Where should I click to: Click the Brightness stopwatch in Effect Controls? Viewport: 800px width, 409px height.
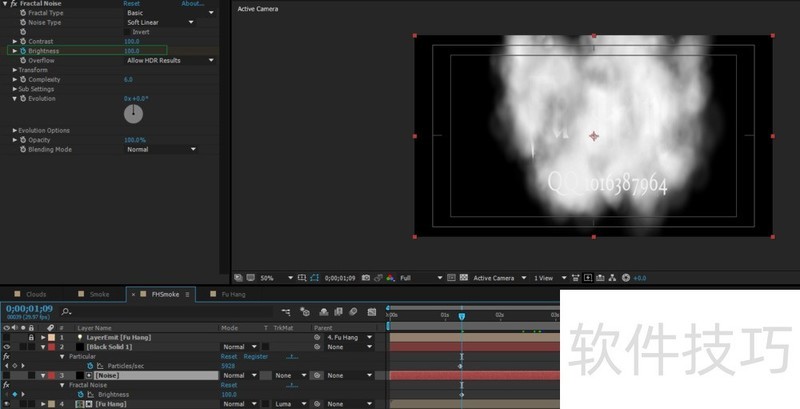(x=22, y=50)
